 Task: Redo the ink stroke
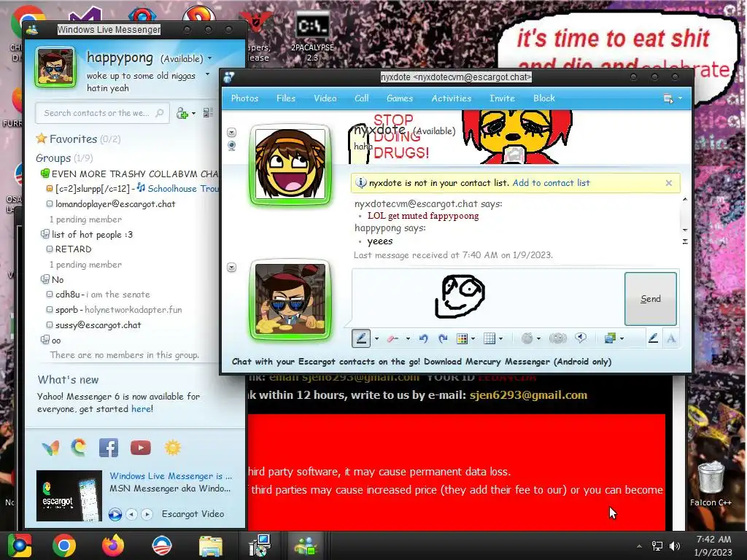coord(443,338)
